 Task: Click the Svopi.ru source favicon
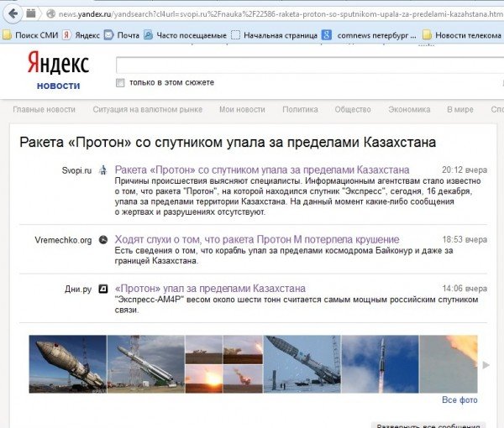[x=102, y=170]
